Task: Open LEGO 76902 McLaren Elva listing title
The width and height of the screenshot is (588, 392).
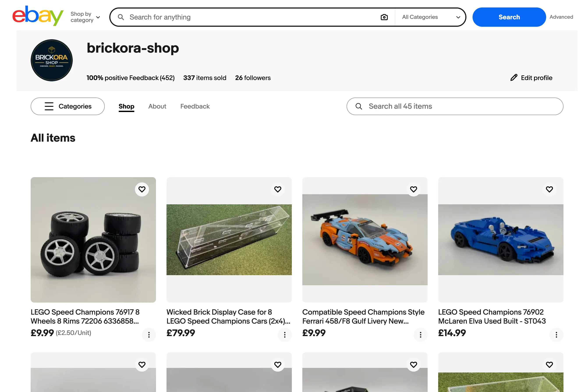Action: tap(492, 316)
